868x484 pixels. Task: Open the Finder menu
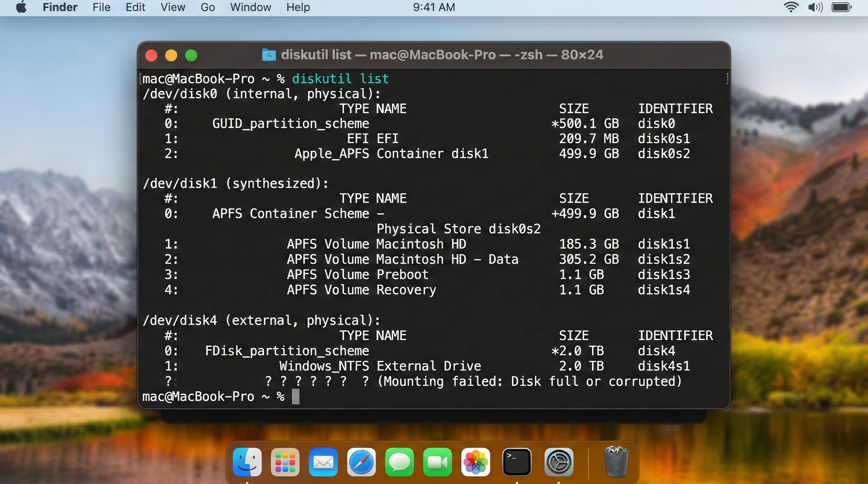pos(60,7)
